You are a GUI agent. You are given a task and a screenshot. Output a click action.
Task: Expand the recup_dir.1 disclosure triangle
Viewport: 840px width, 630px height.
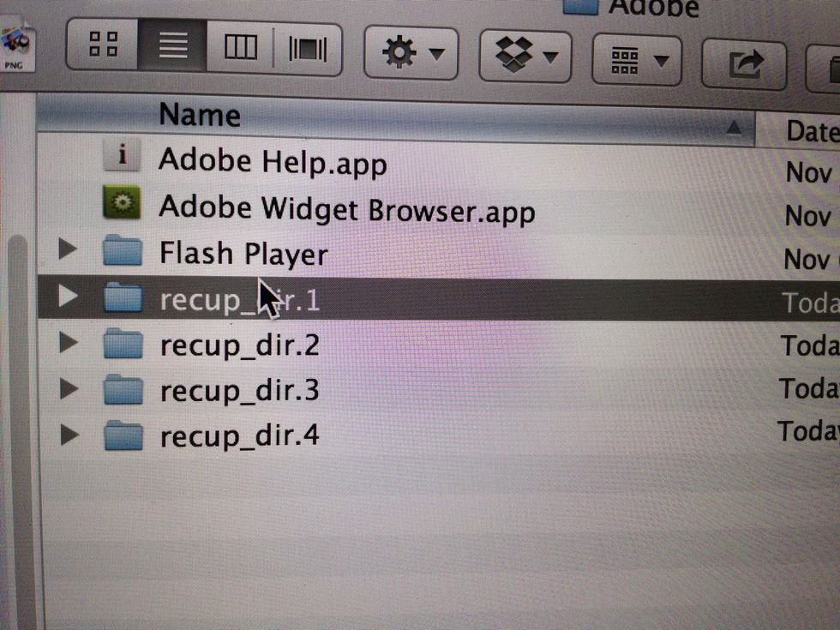click(68, 296)
